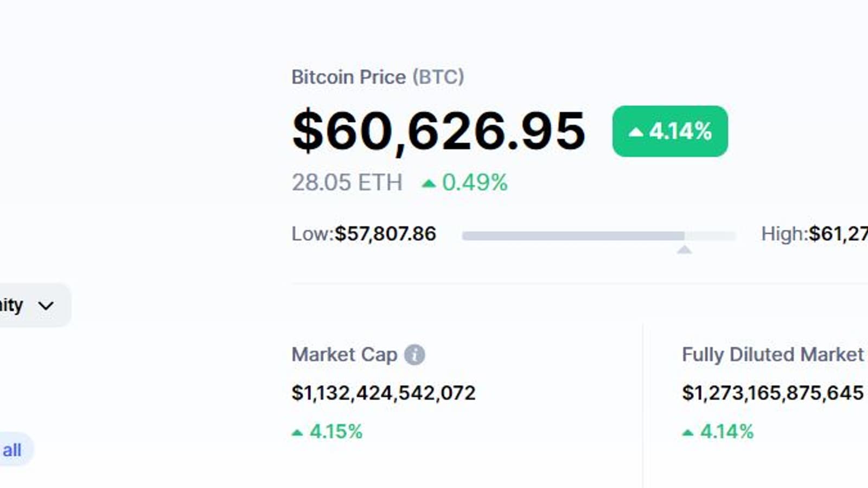Screen dimensions: 868x488
Task: Click the "Bitcoin Price (BTC)" heading
Action: (378, 77)
